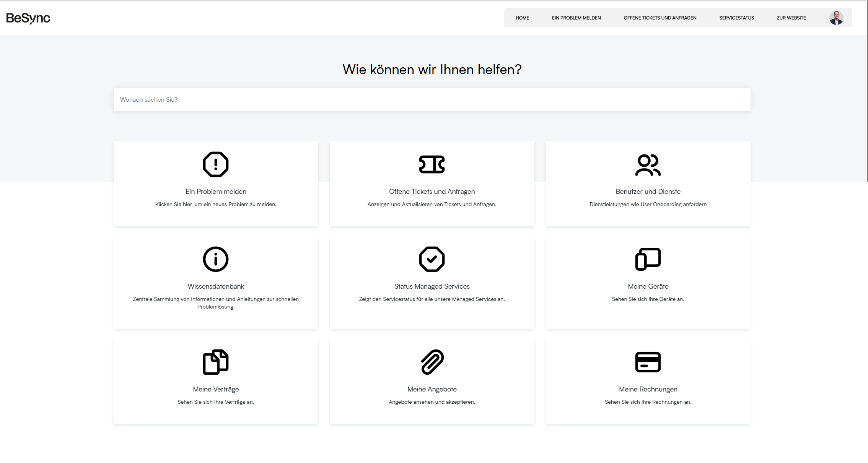Open the Meine Rechnungen card title
This screenshot has height=463, width=868.
pyautogui.click(x=648, y=389)
